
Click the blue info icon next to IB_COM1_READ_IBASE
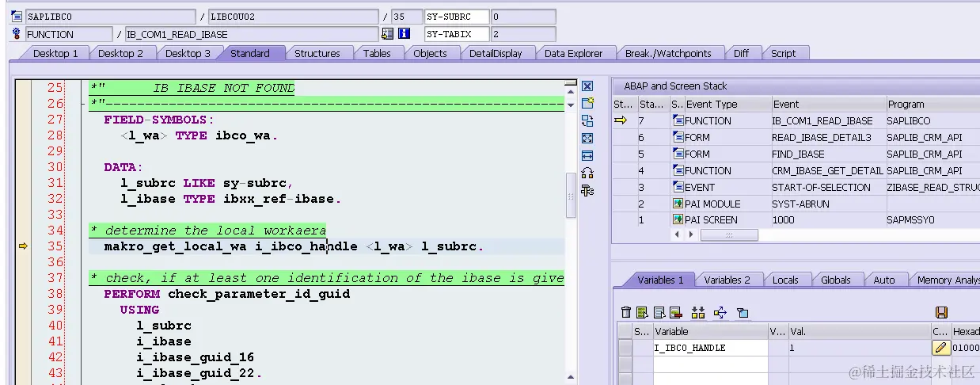coord(404,34)
